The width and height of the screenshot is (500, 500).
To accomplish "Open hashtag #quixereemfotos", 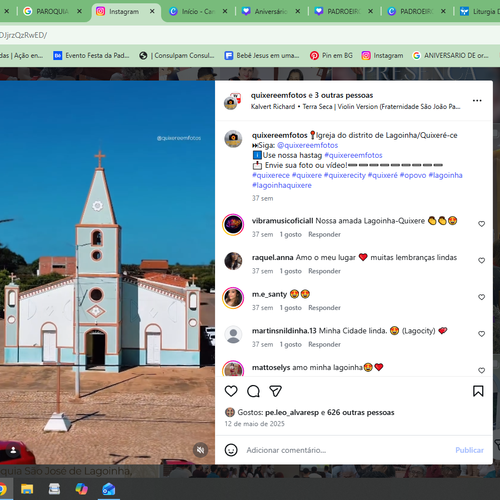I will [x=353, y=155].
